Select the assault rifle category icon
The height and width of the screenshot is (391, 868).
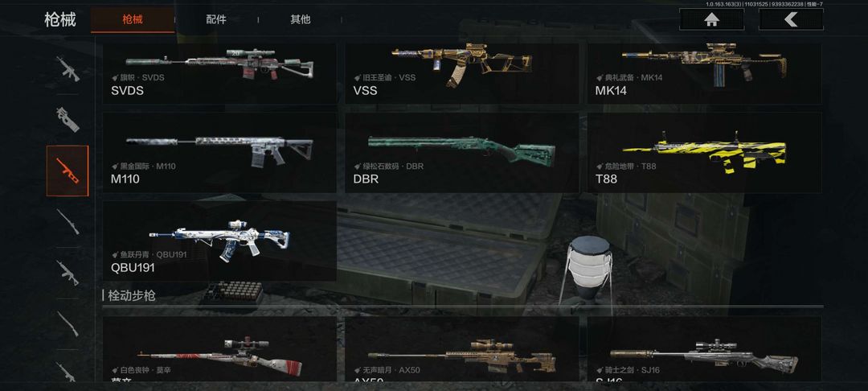click(68, 68)
